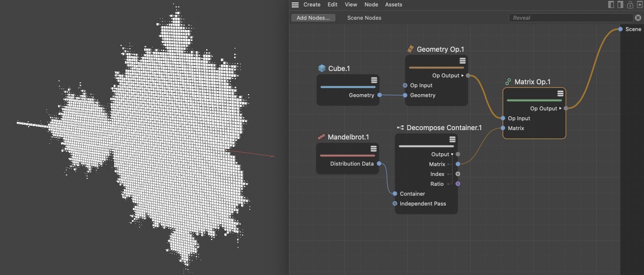644x275 pixels.
Task: Click the new editor window plus icon
Action: [639, 5]
